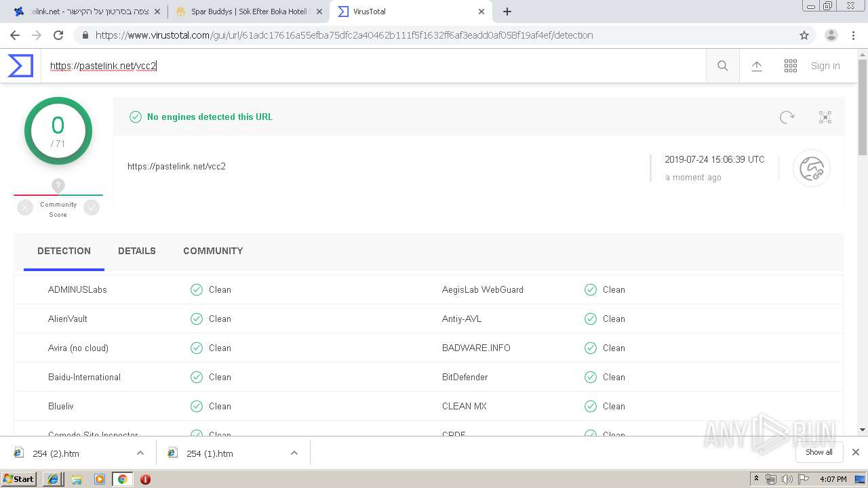868x488 pixels.
Task: Click the scan date 2019-07-24 text
Action: pos(714,160)
